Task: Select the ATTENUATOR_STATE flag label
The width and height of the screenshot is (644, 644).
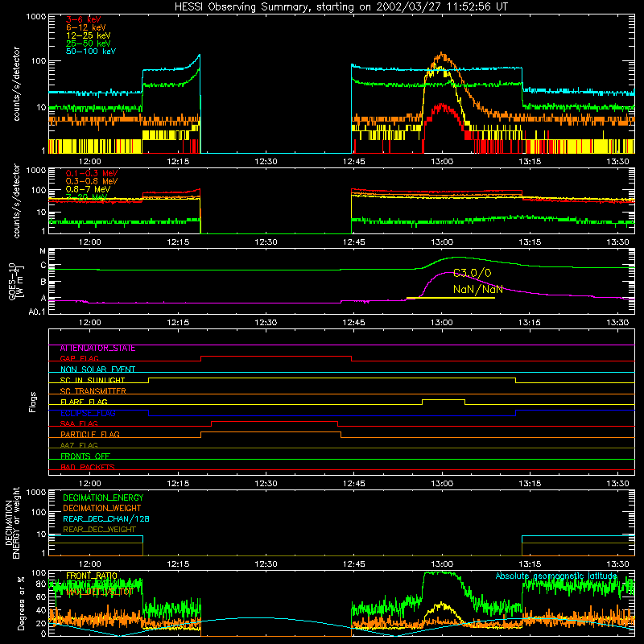Action: (x=97, y=349)
